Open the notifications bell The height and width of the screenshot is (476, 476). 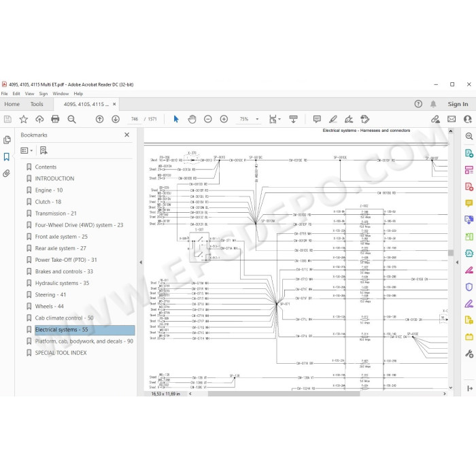click(x=433, y=104)
